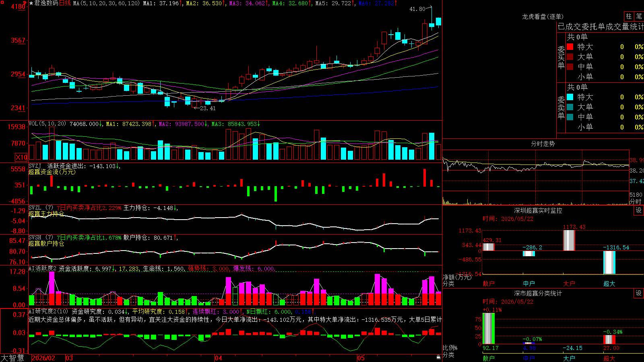Click the 2026/02 date marker on timeline
The height and width of the screenshot is (362, 644).
tap(43, 358)
